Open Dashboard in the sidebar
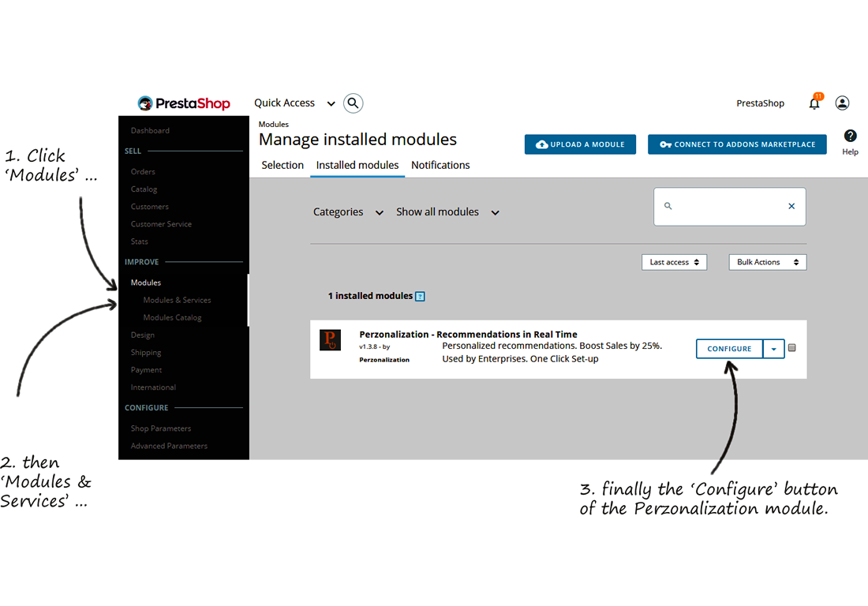Screen dimensions: 868x606 point(150,131)
